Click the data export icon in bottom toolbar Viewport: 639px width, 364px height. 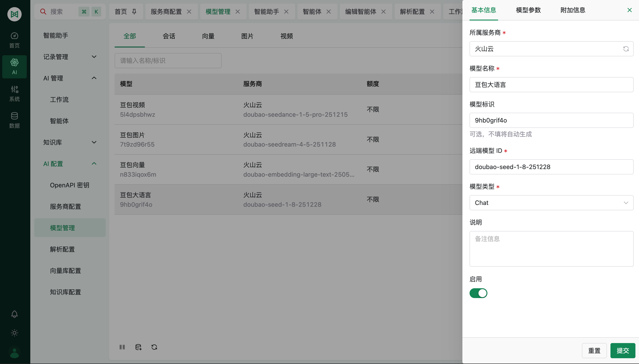tap(138, 347)
